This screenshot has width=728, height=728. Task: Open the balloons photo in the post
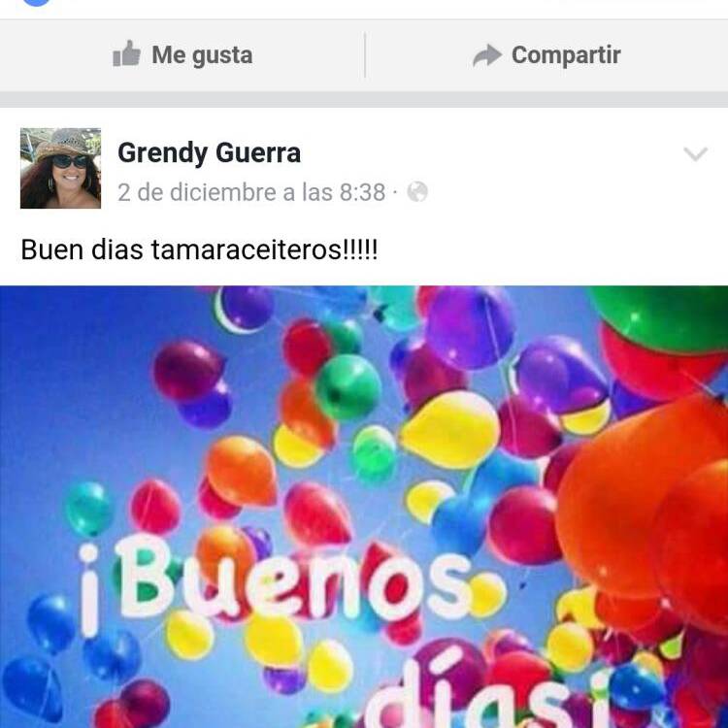click(364, 507)
